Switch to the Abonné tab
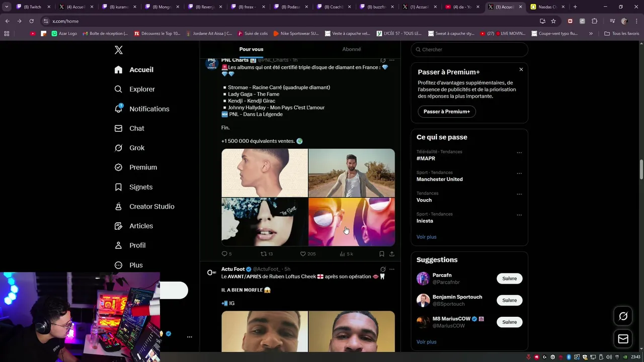This screenshot has height=362, width=644. pyautogui.click(x=352, y=49)
